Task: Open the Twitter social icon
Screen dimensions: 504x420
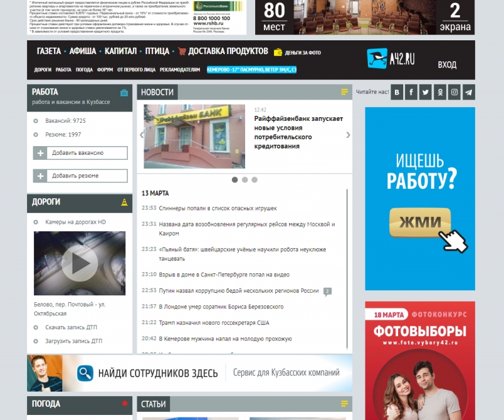Action: 426,93
